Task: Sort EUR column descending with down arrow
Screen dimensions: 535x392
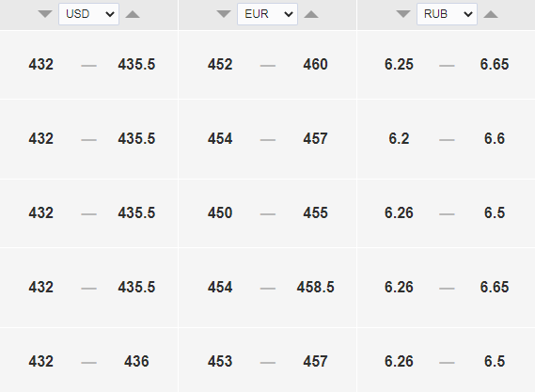Action: tap(224, 14)
